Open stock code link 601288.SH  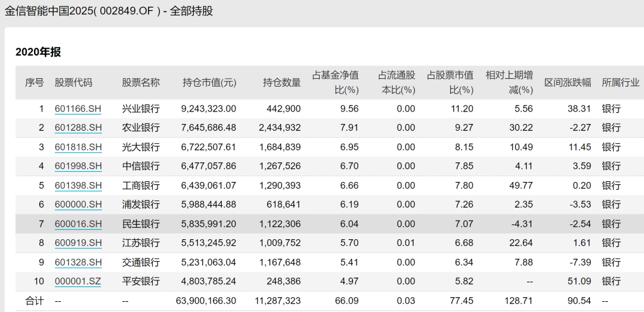coord(78,128)
